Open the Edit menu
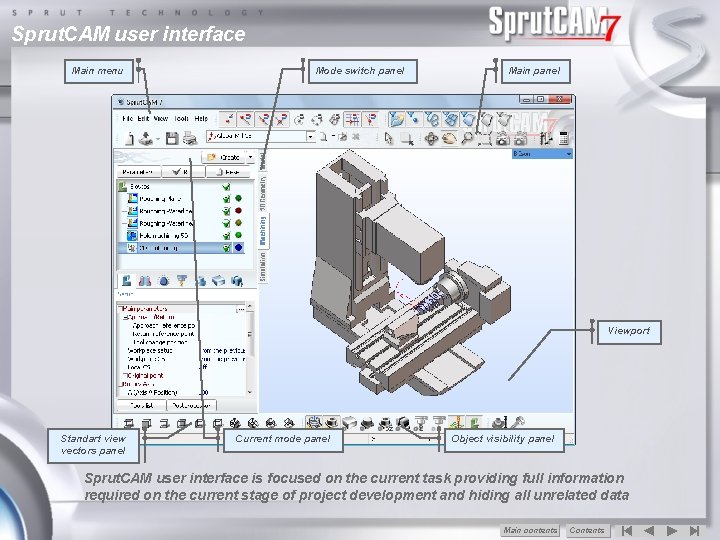 143,118
